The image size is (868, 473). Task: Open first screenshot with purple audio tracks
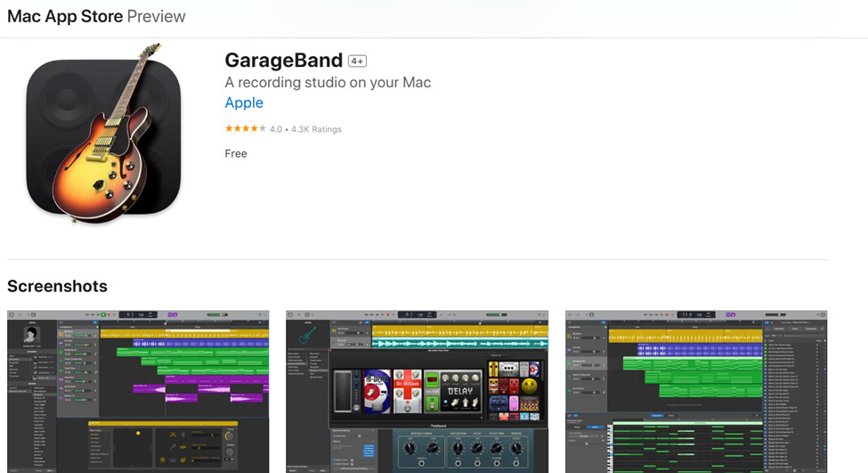138,392
